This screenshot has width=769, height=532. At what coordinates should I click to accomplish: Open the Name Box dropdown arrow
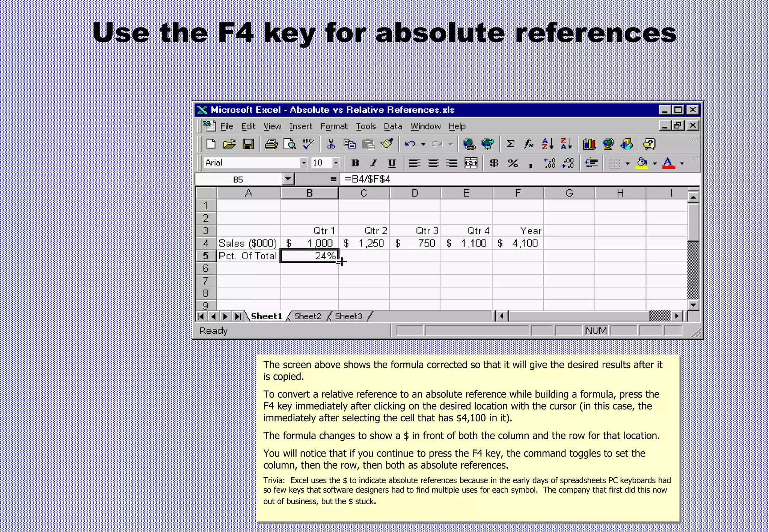pyautogui.click(x=288, y=179)
